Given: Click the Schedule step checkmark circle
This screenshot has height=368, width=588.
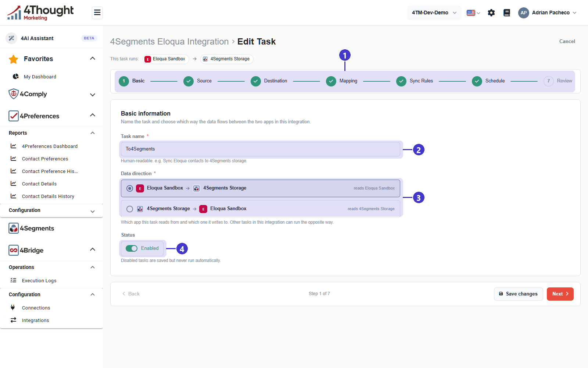Looking at the screenshot, I should tap(477, 81).
